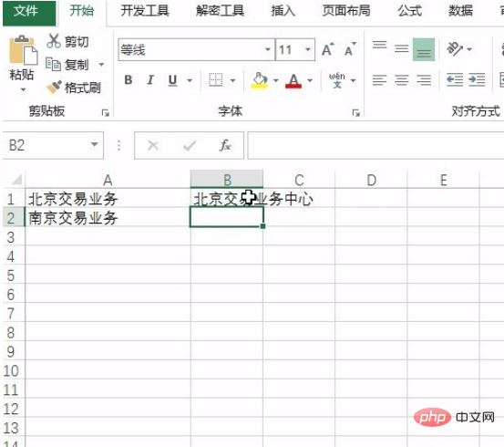The height and width of the screenshot is (447, 504).
Task: Apply yellow fill color bucket
Action: [260, 80]
